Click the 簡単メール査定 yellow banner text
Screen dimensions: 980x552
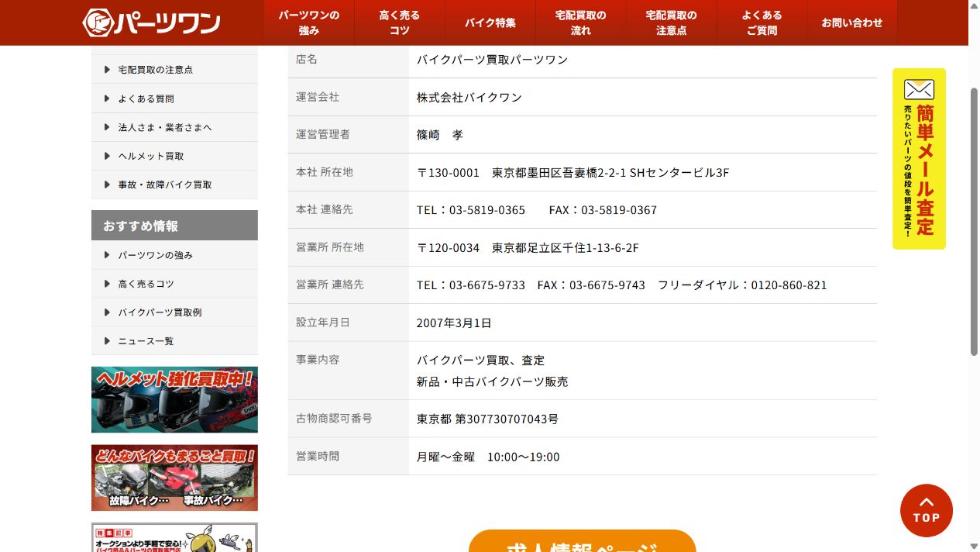point(925,170)
